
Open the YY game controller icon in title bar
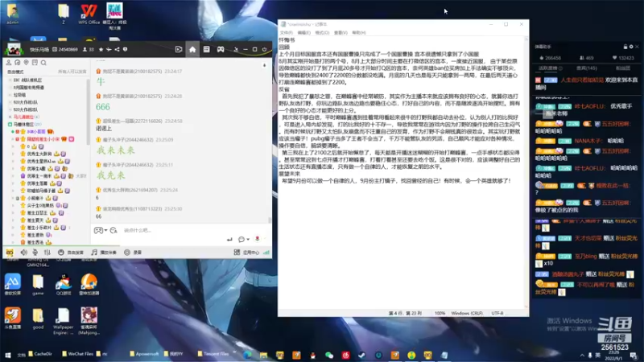click(221, 49)
